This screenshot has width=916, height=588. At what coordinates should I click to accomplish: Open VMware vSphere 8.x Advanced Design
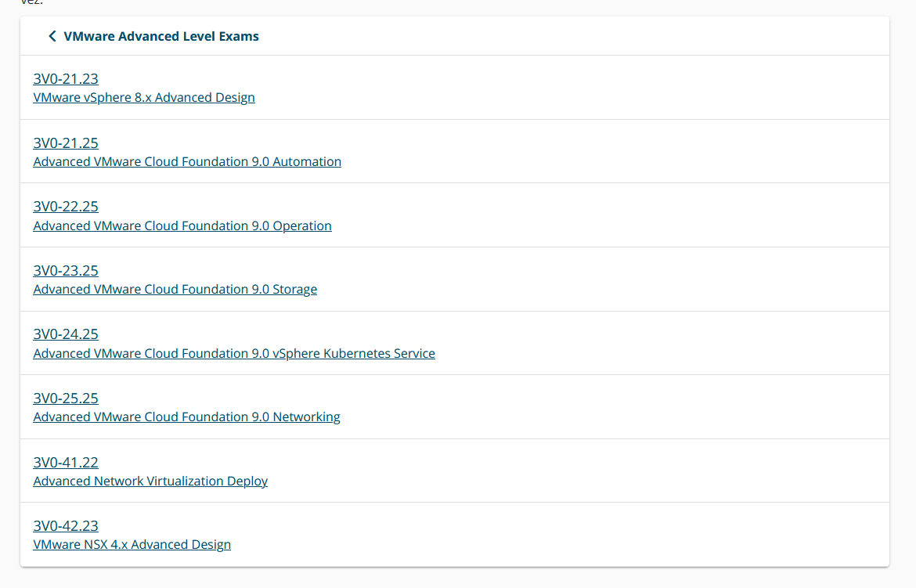coord(144,98)
